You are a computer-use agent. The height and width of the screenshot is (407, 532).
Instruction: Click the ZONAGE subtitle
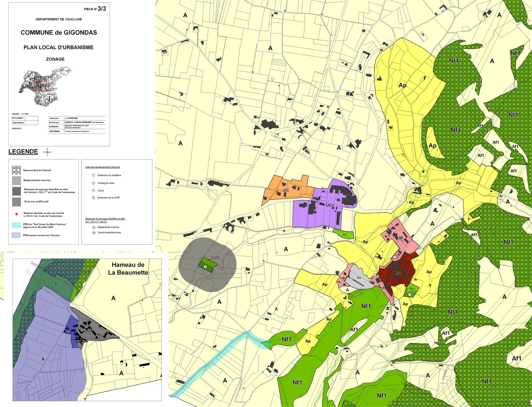click(x=55, y=59)
